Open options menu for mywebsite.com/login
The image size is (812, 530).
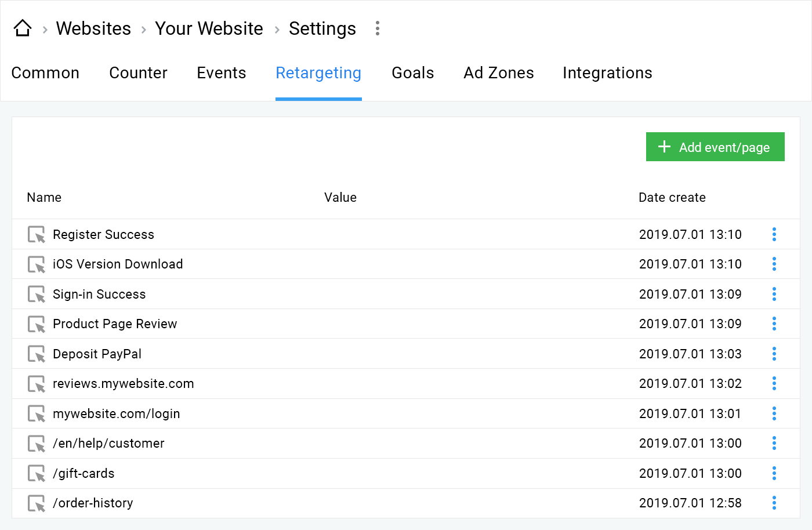click(x=774, y=413)
